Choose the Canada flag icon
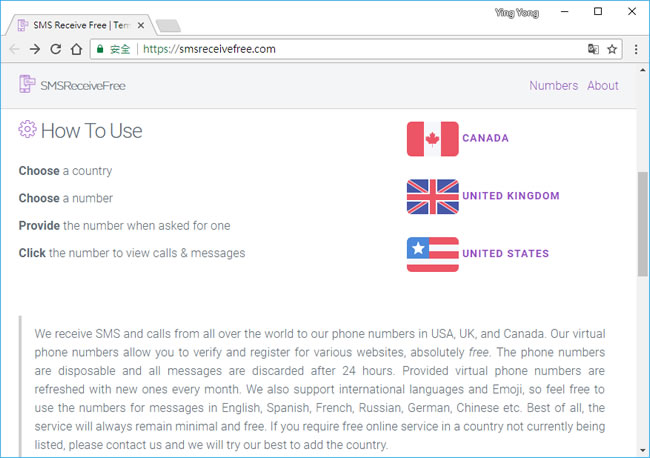This screenshot has width=650, height=458. point(432,139)
